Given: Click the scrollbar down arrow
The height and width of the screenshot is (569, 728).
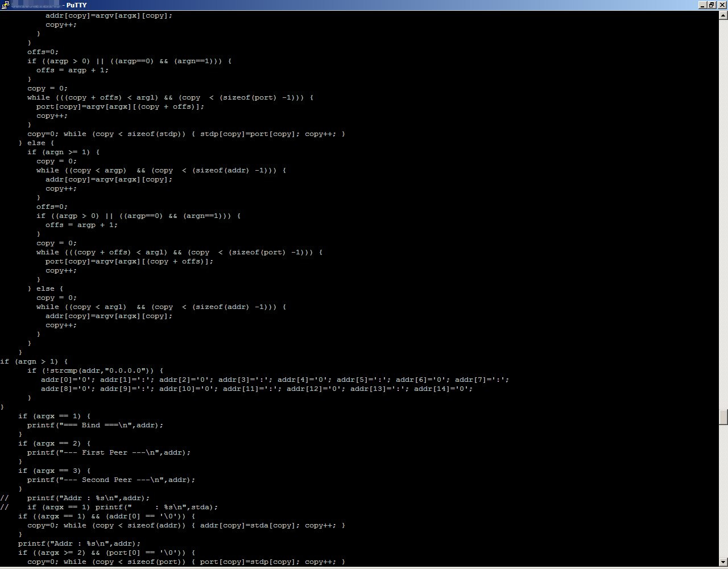Looking at the screenshot, I should 723,564.
